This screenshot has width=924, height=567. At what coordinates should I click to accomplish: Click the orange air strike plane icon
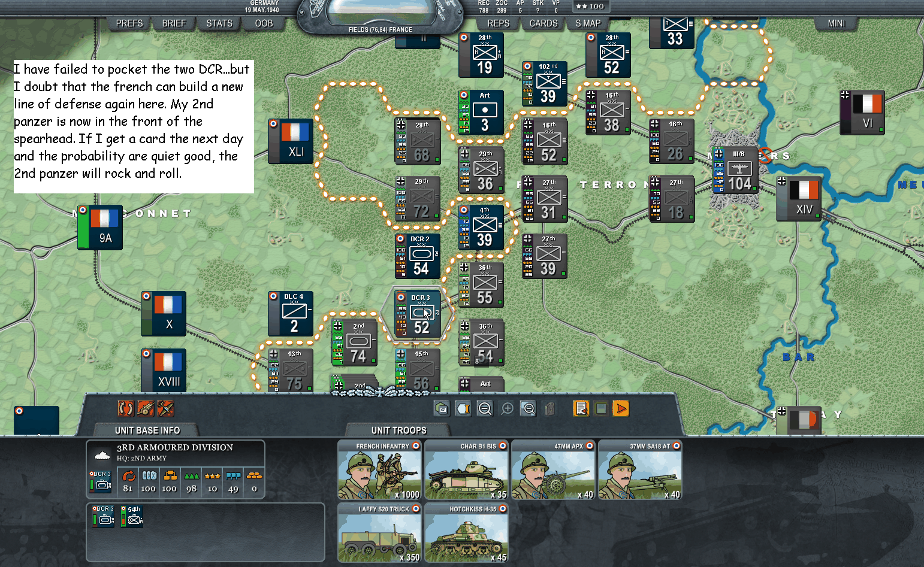coord(165,408)
